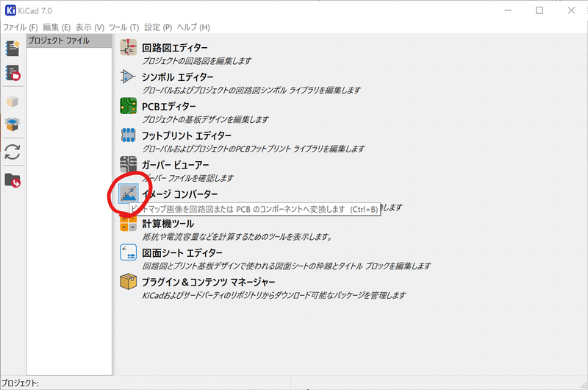Open the 表示 (V) menu
588x390 pixels.
point(90,27)
